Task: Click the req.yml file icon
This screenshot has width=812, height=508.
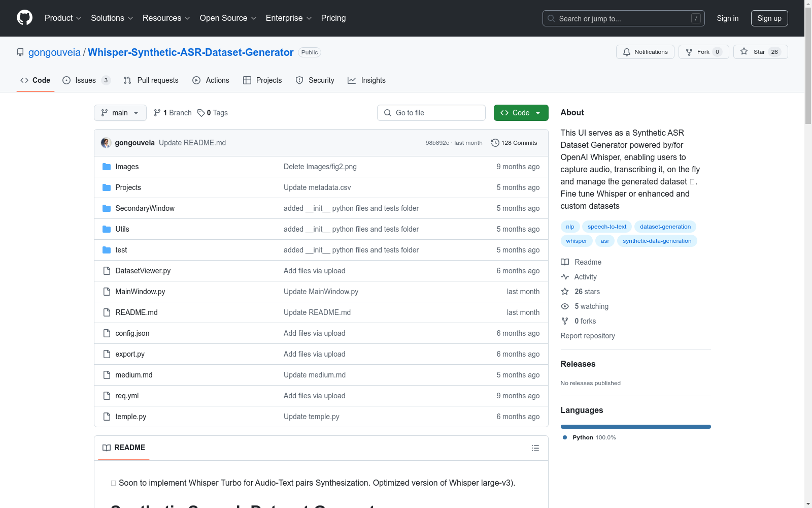Action: click(x=107, y=396)
